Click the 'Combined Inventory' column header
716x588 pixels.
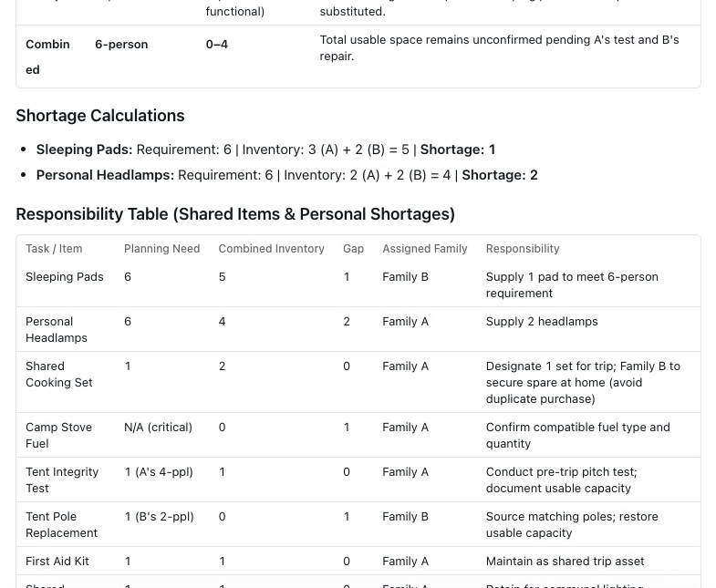[x=271, y=249]
